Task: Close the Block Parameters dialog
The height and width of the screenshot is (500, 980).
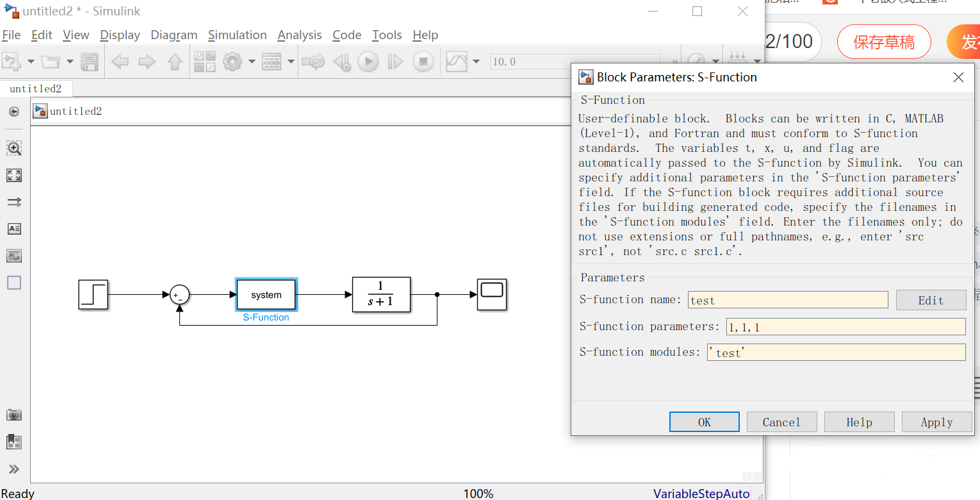Action: point(958,78)
